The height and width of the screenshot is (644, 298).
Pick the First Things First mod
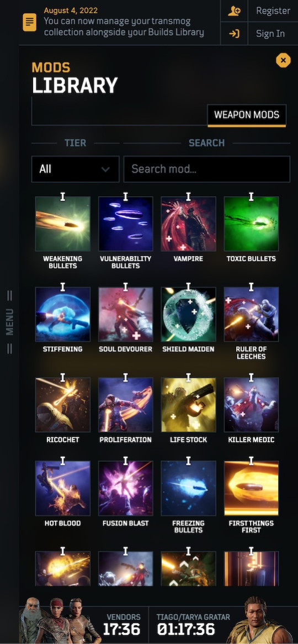251,488
